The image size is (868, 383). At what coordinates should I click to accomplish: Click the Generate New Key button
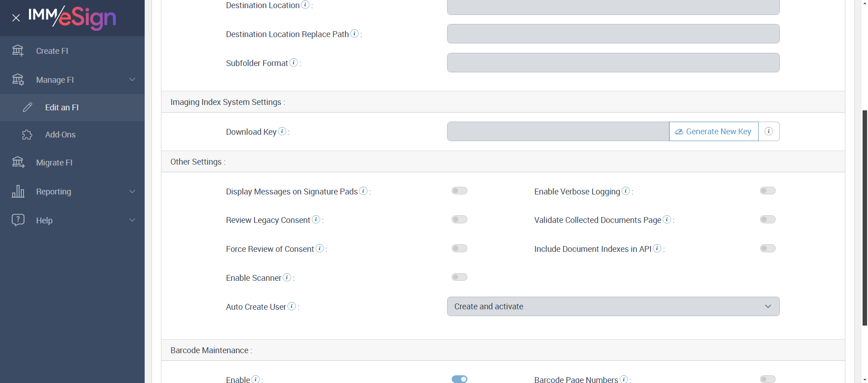click(713, 132)
